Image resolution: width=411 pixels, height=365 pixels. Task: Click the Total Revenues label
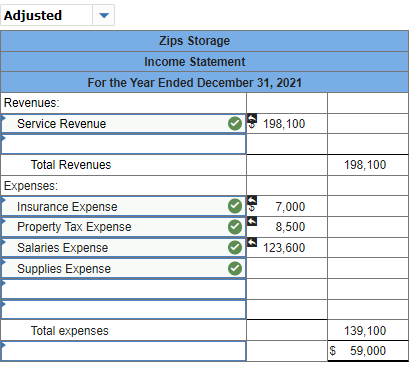71,165
